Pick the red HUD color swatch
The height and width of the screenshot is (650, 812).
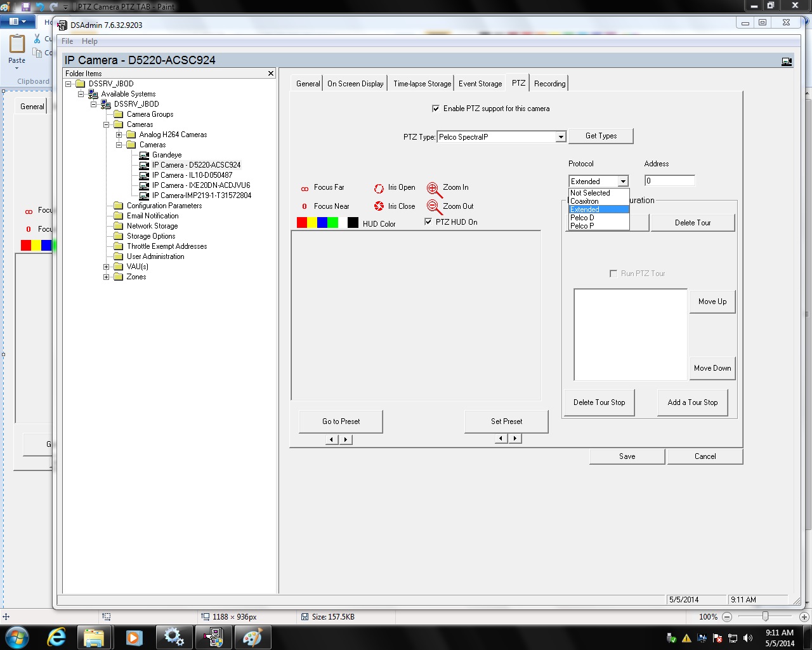pos(302,223)
